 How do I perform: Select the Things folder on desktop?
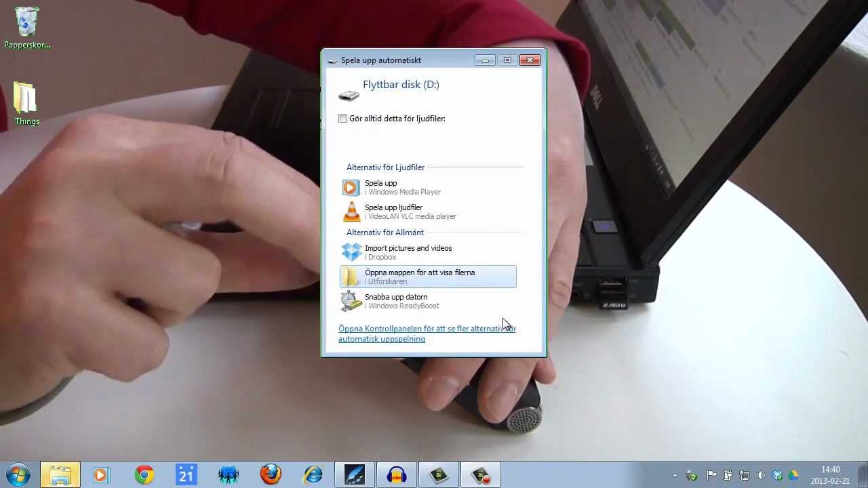click(27, 104)
